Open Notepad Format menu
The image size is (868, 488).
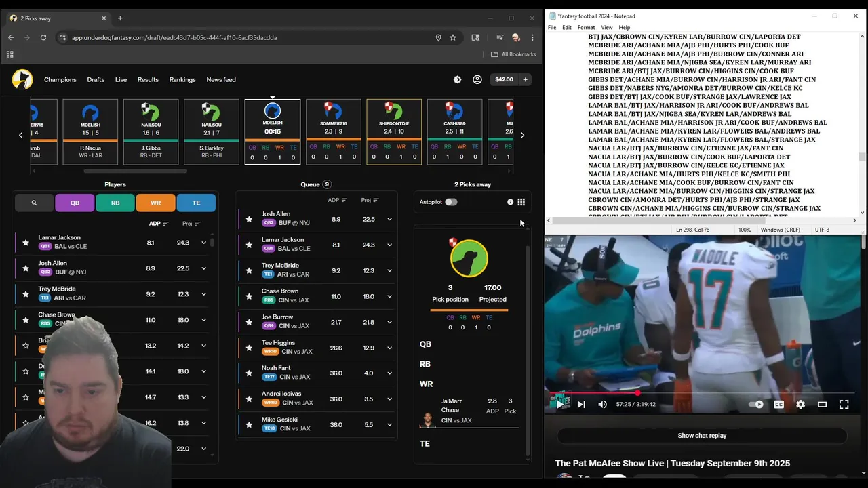pyautogui.click(x=586, y=28)
